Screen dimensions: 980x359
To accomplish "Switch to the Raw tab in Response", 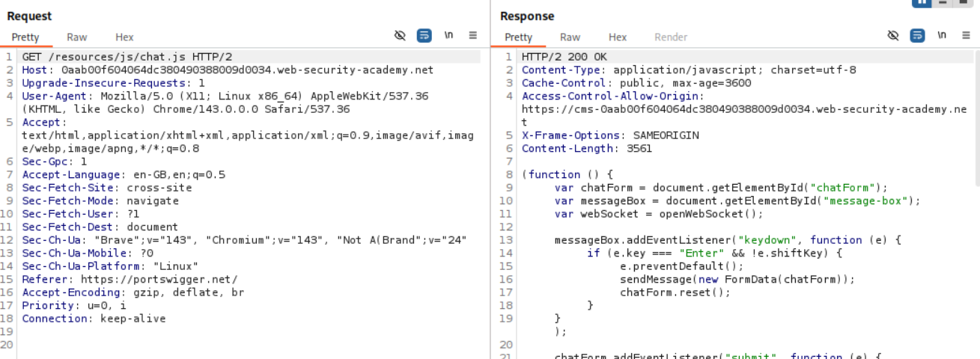I will (x=570, y=37).
